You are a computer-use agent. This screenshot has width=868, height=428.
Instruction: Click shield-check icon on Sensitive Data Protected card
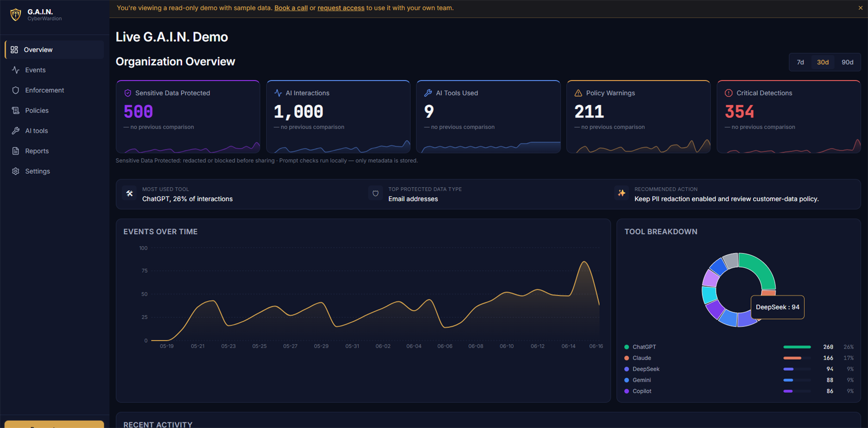pyautogui.click(x=128, y=93)
